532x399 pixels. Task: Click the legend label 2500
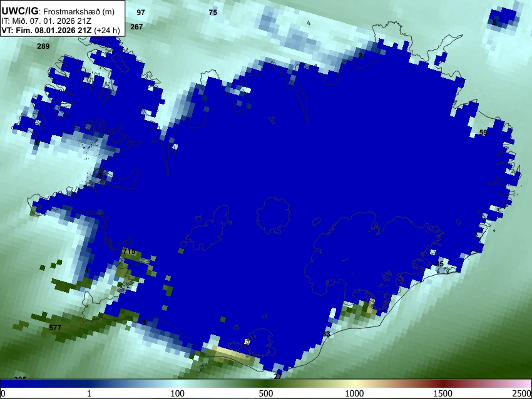(x=522, y=393)
